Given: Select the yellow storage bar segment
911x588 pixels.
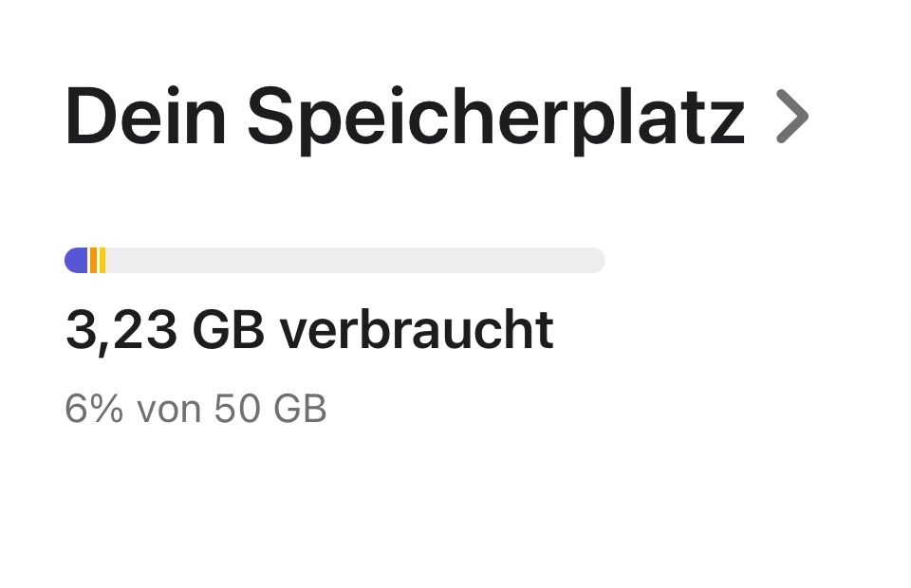Looking at the screenshot, I should coord(102,260).
